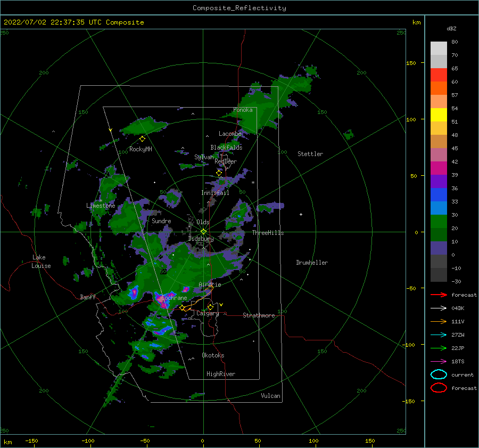Click the Lacombe town label
This screenshot has width=479, height=448.
coord(230,134)
